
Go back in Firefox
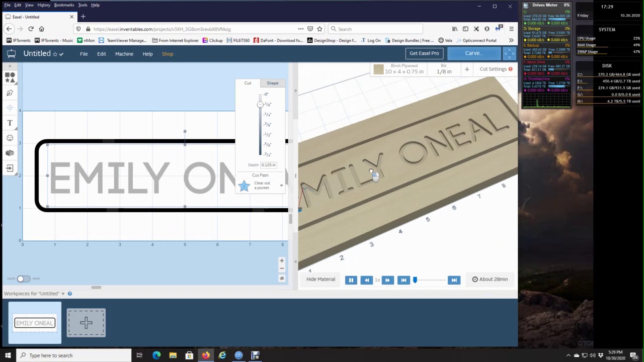pos(9,29)
